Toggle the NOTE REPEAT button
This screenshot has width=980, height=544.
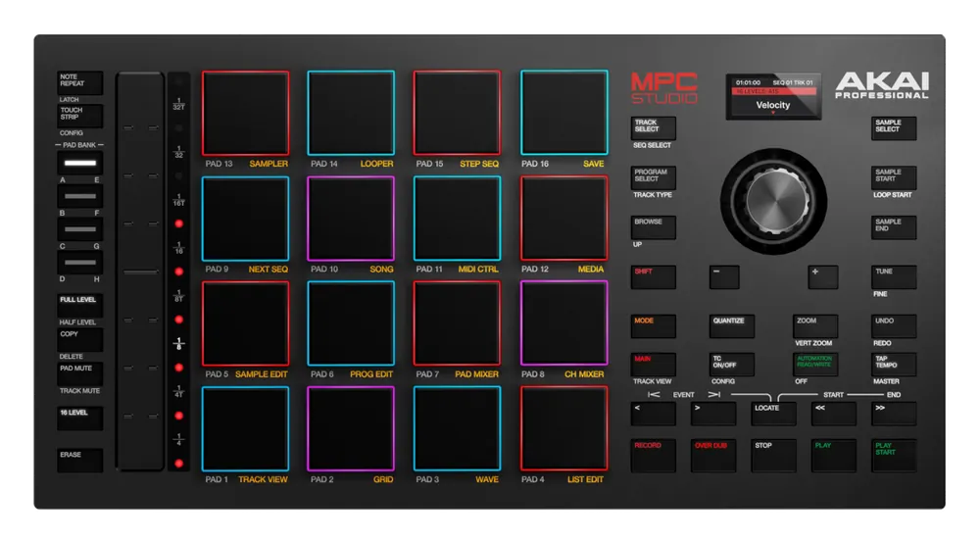[80, 82]
